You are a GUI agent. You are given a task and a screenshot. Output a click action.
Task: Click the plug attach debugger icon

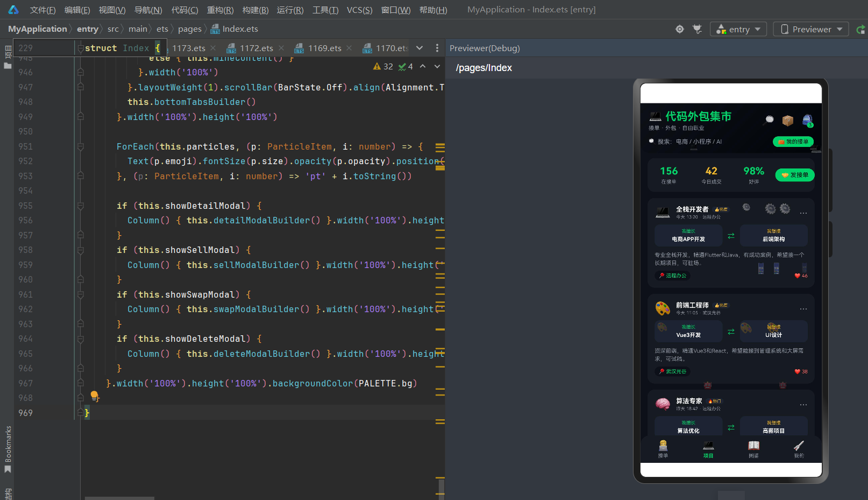pyautogui.click(x=698, y=29)
